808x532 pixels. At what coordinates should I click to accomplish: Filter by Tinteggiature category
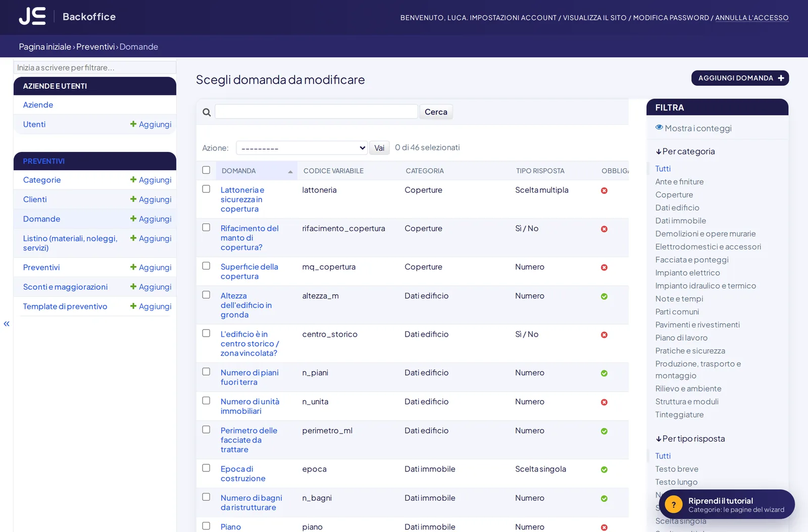pyautogui.click(x=679, y=414)
